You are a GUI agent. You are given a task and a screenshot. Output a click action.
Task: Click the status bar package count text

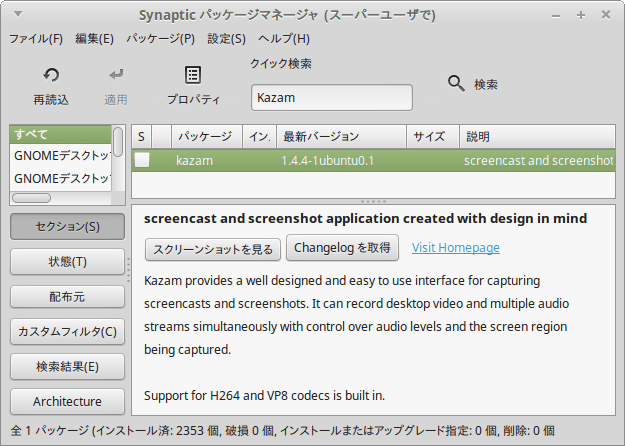pos(282,430)
